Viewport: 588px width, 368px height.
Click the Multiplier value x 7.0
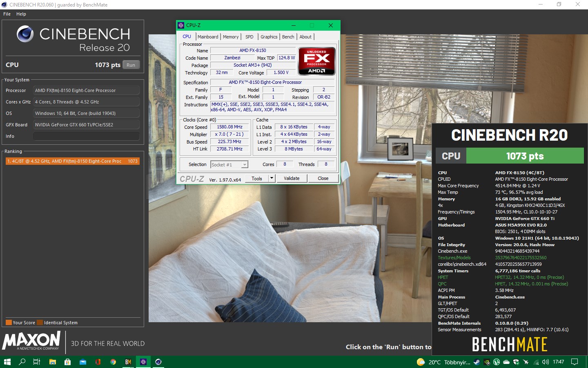click(x=229, y=134)
